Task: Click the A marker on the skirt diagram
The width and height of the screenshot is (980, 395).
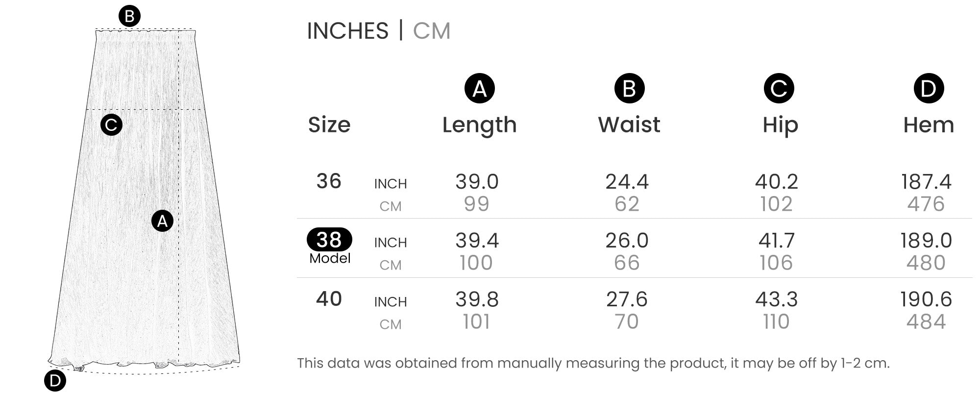Action: (162, 221)
